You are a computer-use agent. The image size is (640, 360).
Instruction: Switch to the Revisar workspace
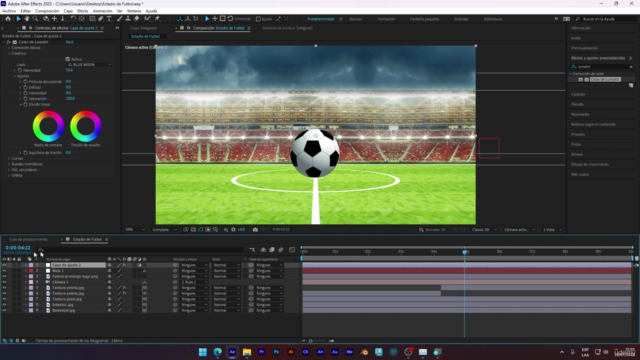[x=356, y=19]
